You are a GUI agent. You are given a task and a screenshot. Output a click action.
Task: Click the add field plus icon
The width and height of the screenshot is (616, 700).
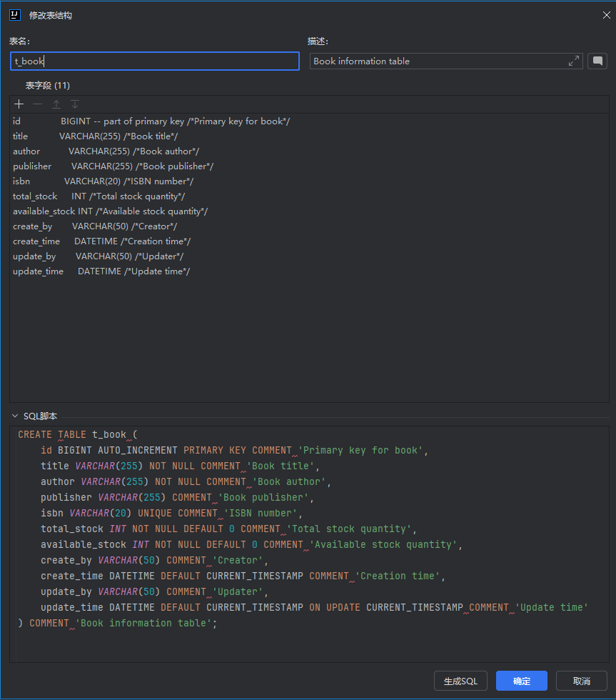[19, 104]
